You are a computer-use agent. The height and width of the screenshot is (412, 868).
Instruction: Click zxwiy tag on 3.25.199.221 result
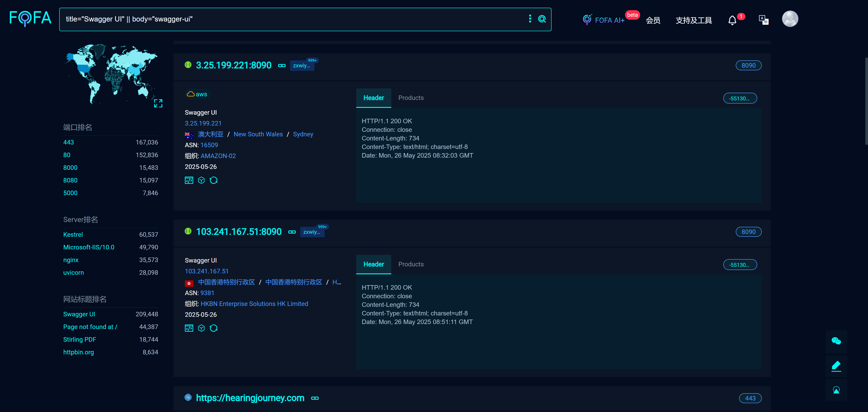point(302,65)
